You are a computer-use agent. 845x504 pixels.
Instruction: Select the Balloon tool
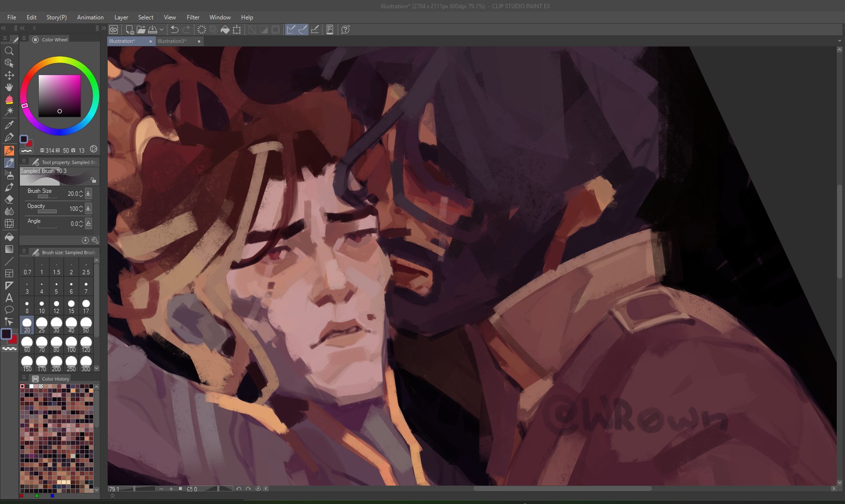click(9, 310)
